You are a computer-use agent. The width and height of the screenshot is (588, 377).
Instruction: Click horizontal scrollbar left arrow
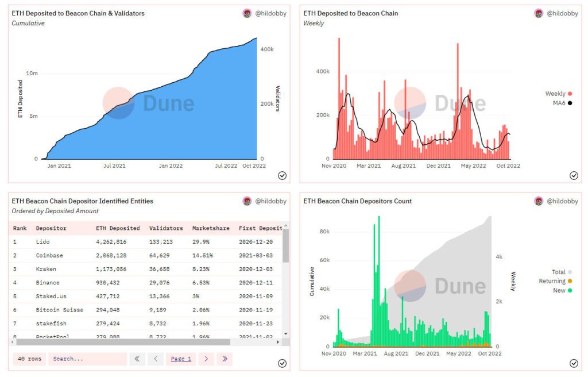tap(13, 342)
